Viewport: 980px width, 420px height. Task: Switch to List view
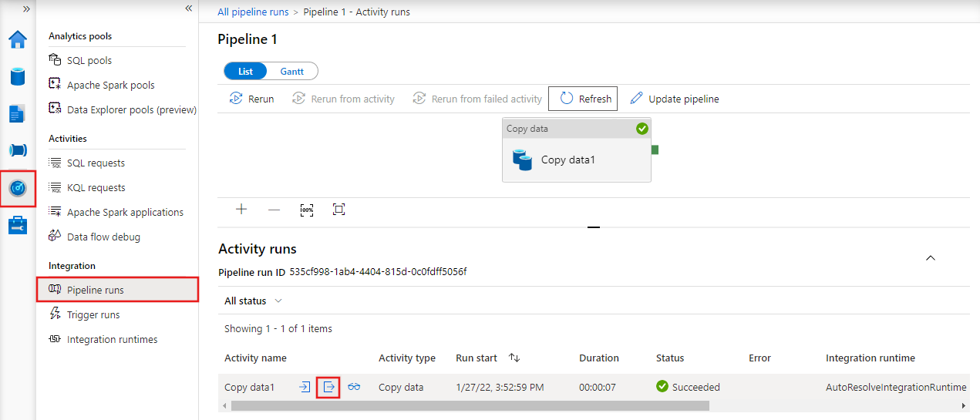245,71
